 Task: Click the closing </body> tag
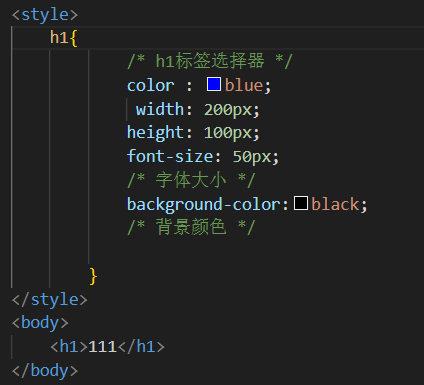45,371
